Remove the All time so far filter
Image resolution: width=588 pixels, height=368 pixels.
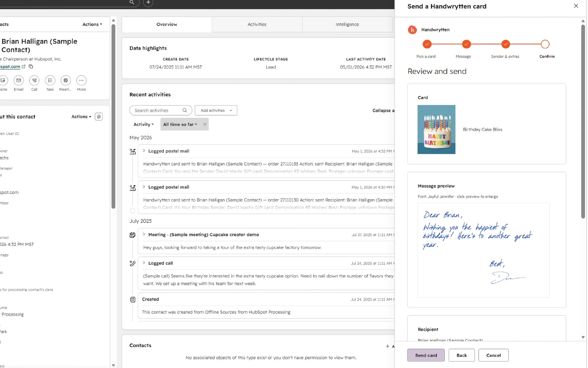pyautogui.click(x=205, y=124)
